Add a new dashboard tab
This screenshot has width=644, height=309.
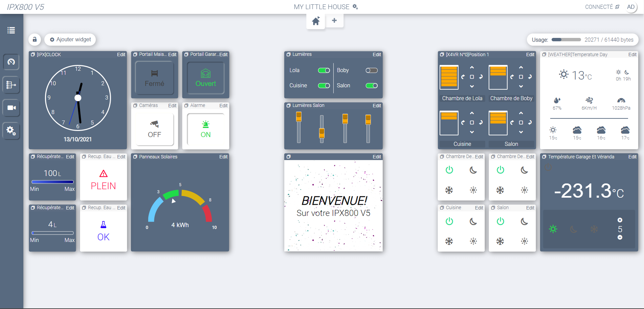334,21
